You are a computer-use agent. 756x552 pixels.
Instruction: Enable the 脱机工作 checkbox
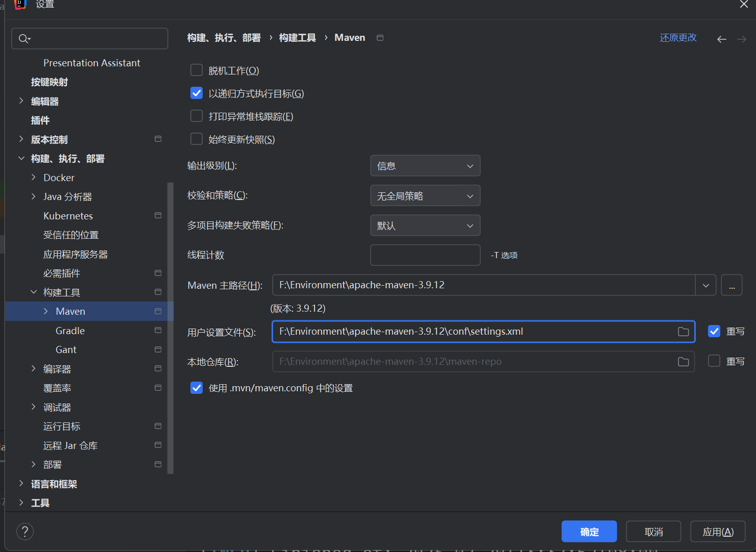197,70
